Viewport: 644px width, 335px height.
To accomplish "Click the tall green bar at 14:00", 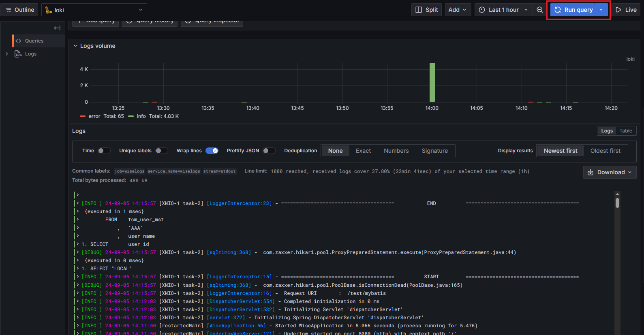I will point(432,82).
